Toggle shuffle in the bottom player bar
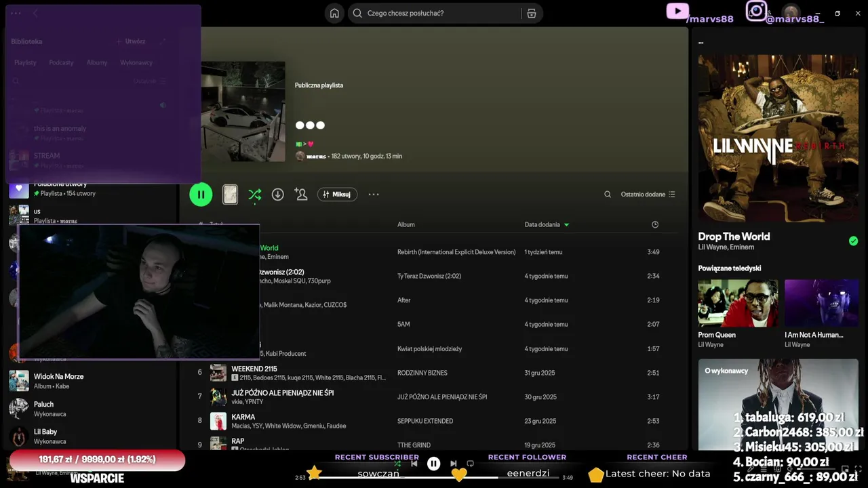Image resolution: width=868 pixels, height=488 pixels. coord(397,464)
